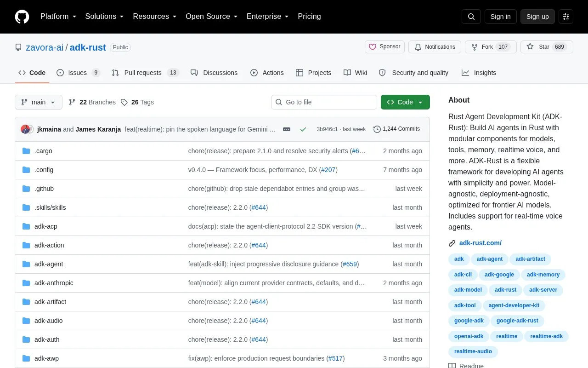588x368 pixels.
Task: Star the adk-rust repository
Action: [x=547, y=47]
